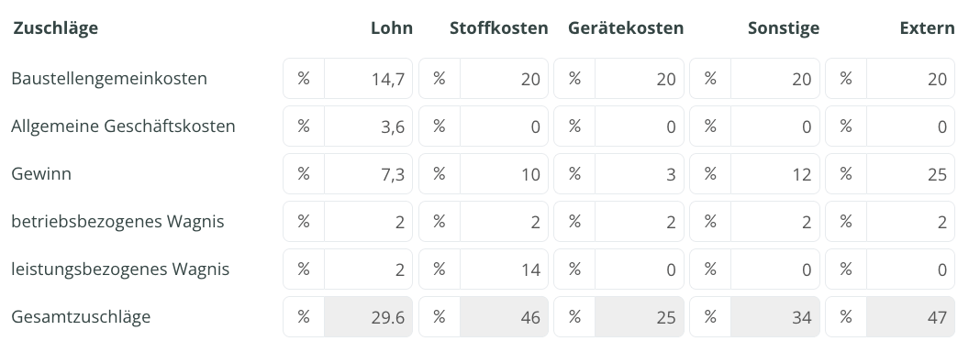Focus Sonstige field for Gewinn row

(x=775, y=174)
